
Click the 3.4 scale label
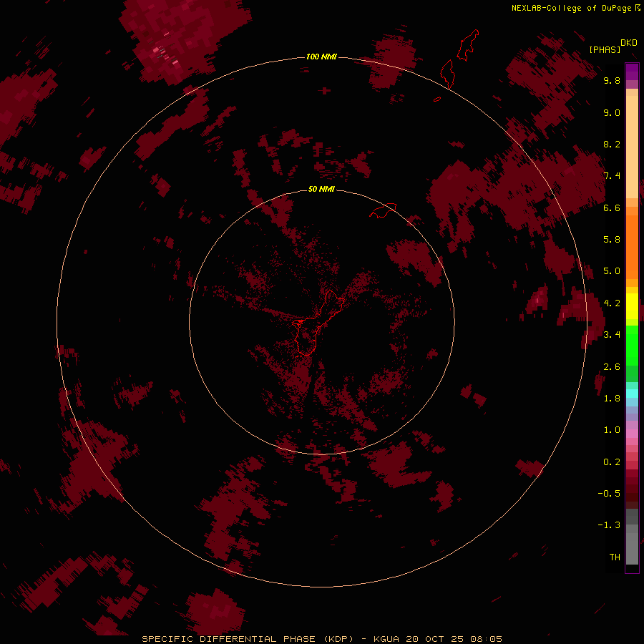coord(612,335)
